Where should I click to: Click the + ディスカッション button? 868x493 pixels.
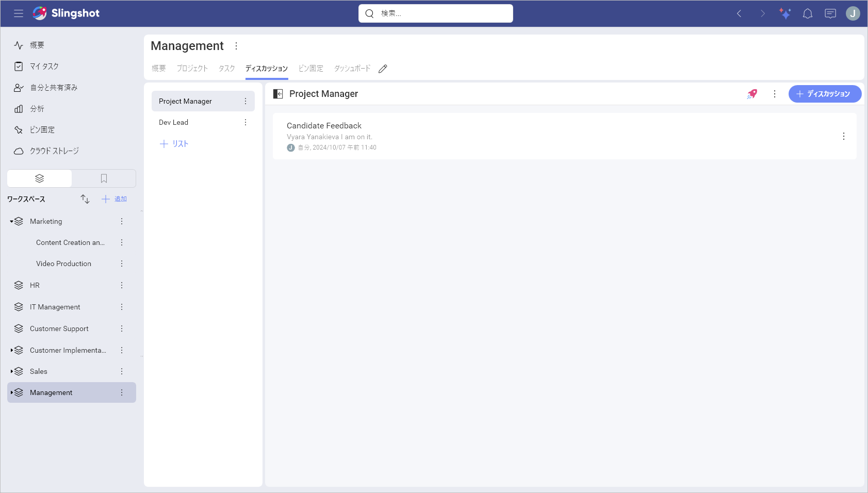(x=825, y=94)
